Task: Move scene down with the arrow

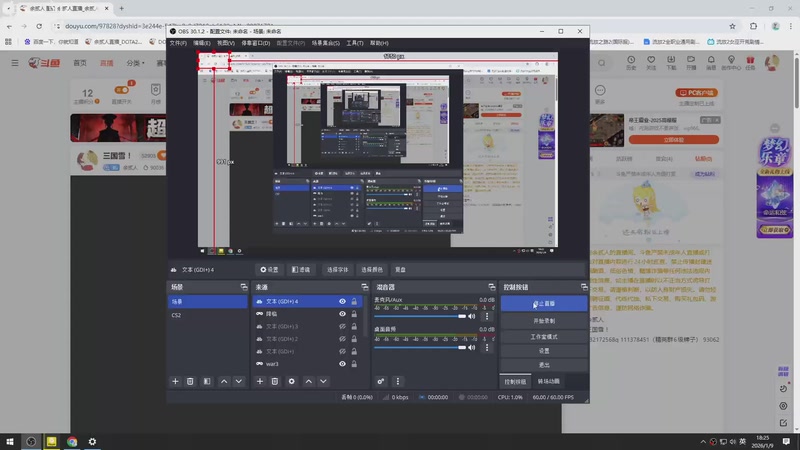Action: pyautogui.click(x=239, y=381)
